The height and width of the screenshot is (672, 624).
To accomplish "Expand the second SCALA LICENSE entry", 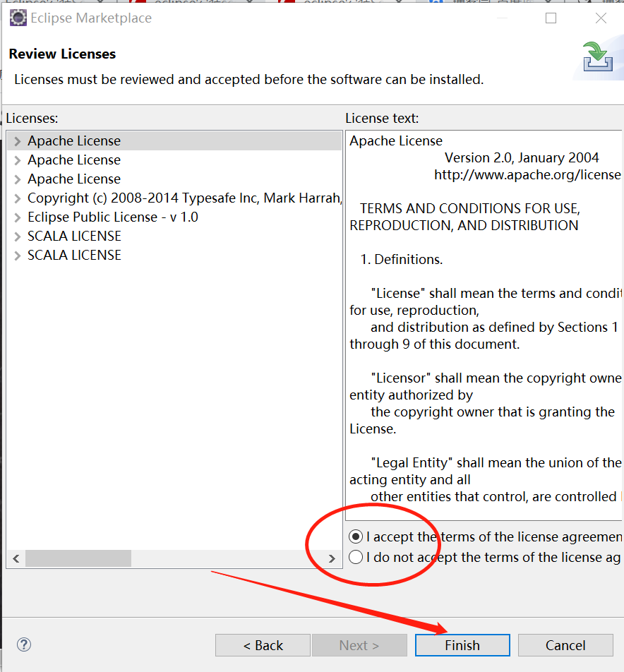I will (18, 256).
